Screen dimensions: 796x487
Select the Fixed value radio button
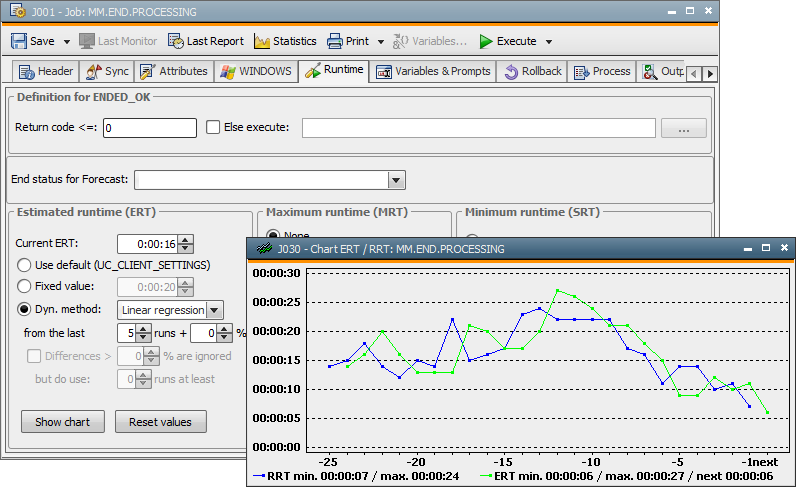tap(24, 286)
